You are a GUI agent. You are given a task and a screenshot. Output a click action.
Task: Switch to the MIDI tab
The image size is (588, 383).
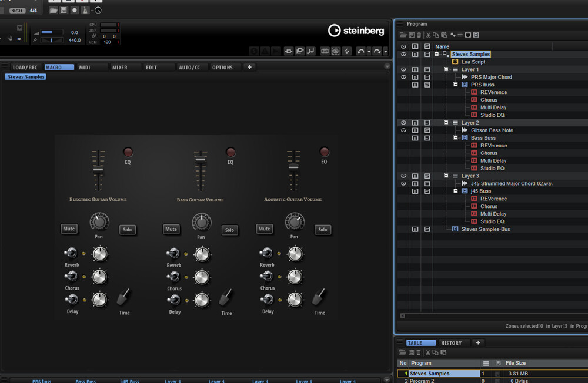(x=84, y=68)
